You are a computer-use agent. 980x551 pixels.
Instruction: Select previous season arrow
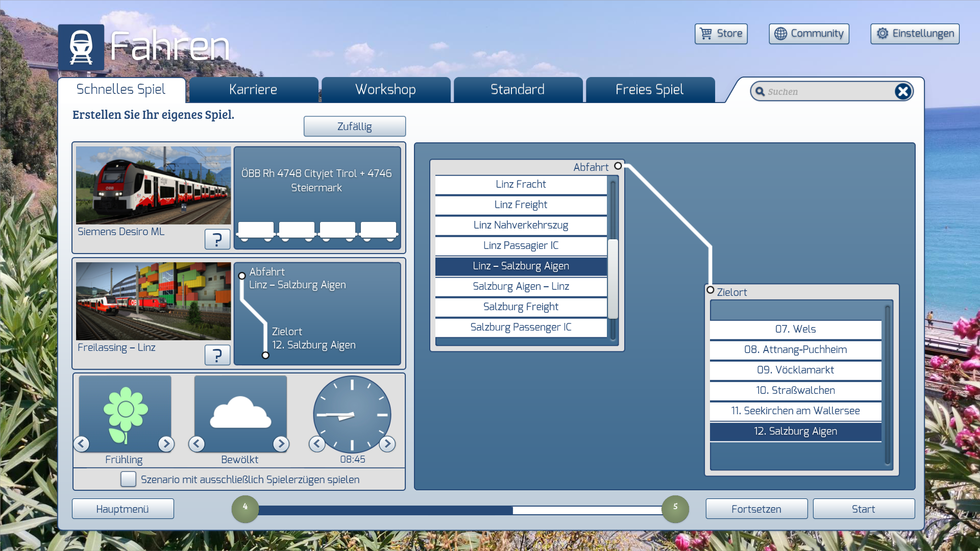pyautogui.click(x=82, y=444)
